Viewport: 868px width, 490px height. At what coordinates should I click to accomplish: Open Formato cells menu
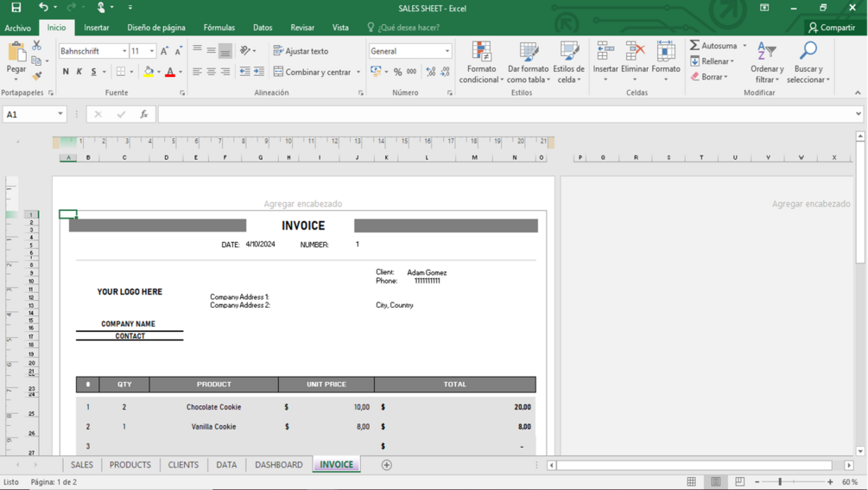click(x=665, y=62)
